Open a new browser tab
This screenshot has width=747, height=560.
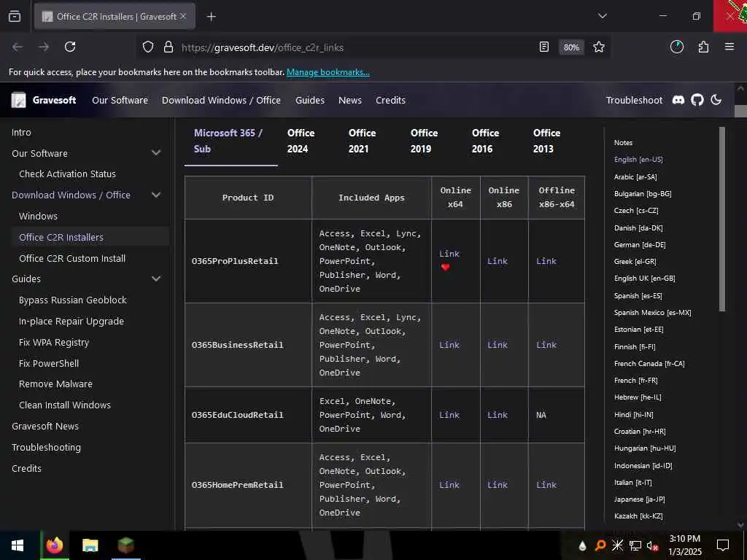click(211, 17)
